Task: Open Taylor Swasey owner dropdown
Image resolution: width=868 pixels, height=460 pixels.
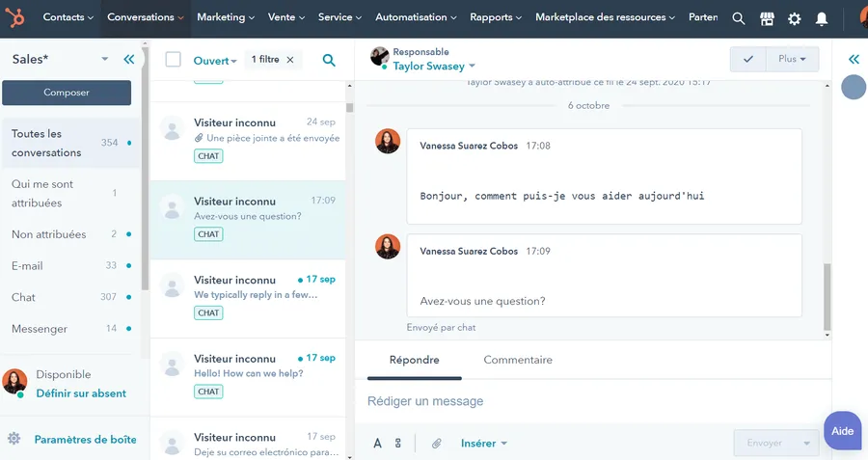Action: pyautogui.click(x=434, y=66)
